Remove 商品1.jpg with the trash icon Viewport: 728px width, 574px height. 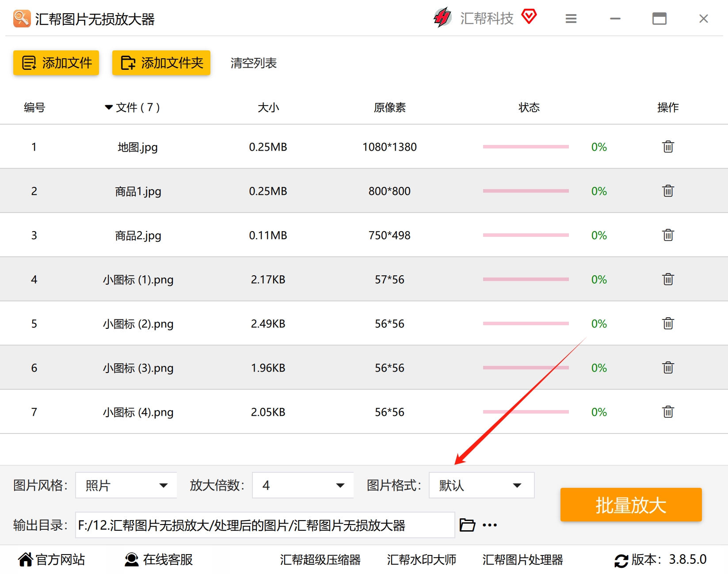point(668,191)
